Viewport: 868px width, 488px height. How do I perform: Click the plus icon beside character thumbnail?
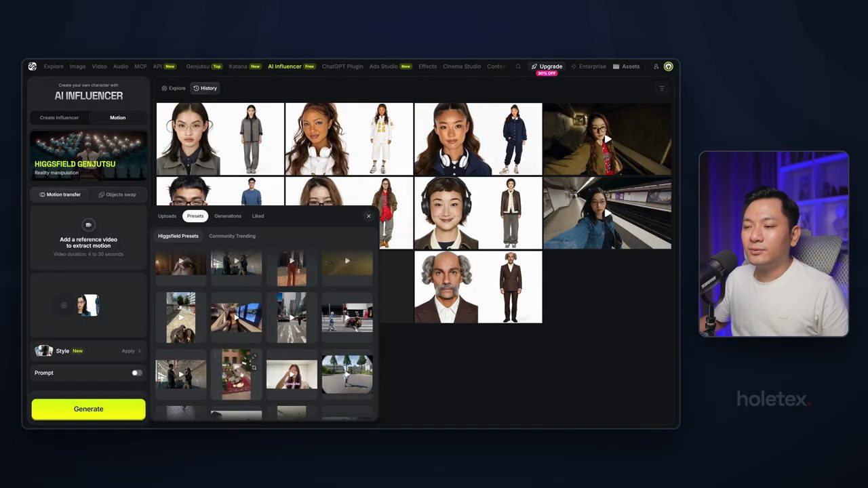[x=64, y=305]
